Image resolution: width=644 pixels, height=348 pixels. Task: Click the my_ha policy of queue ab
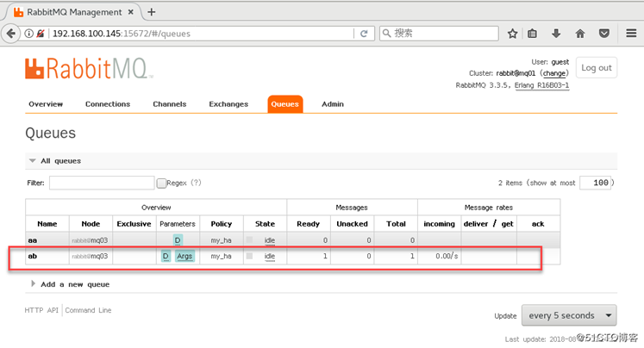tap(221, 256)
